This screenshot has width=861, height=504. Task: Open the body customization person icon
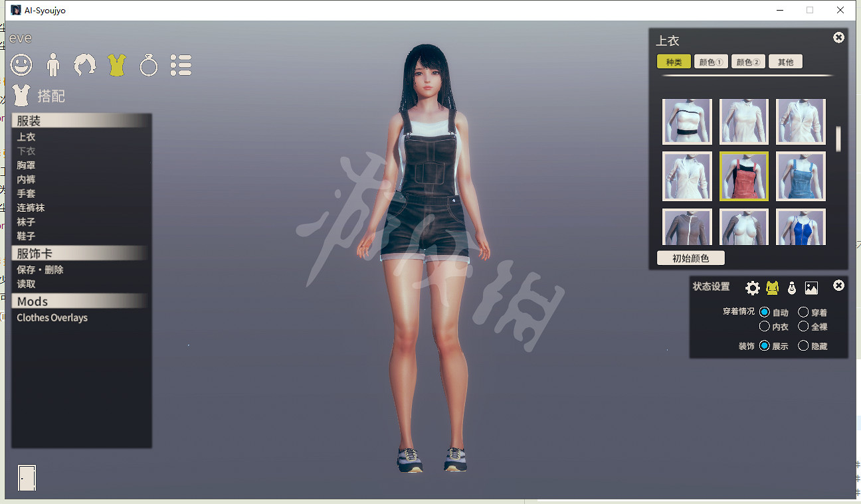coord(53,64)
